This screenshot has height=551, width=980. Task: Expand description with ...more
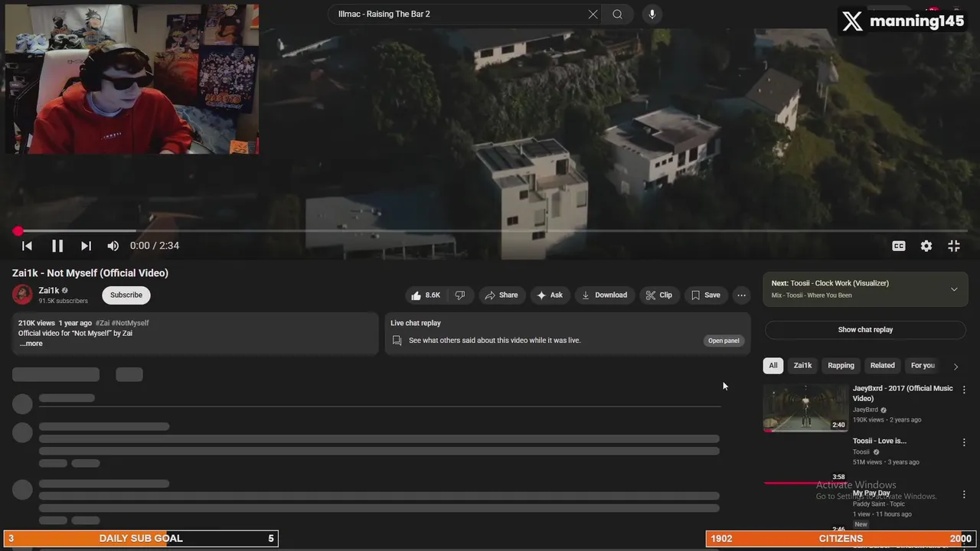tap(31, 344)
